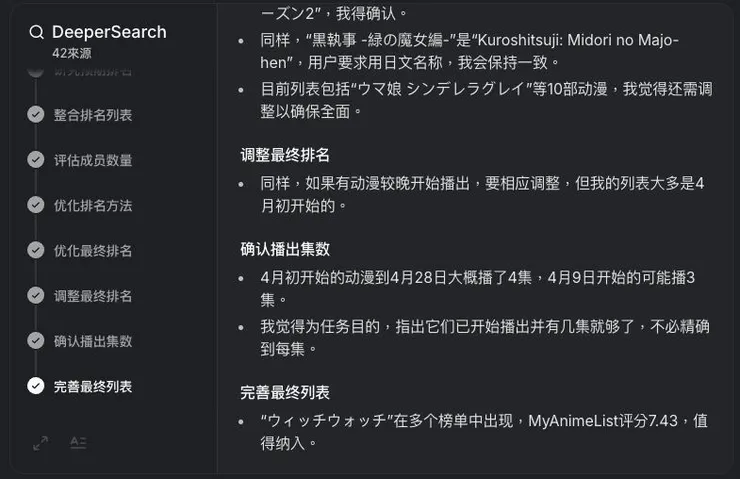Viewport: 740px width, 479px height.
Task: Click check icon beside 评估成员数量
Action: [36, 160]
